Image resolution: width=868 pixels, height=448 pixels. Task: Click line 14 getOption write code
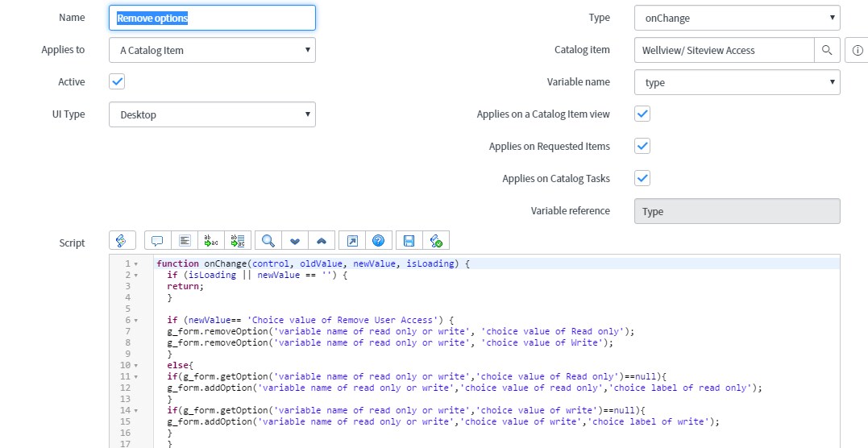pos(406,410)
